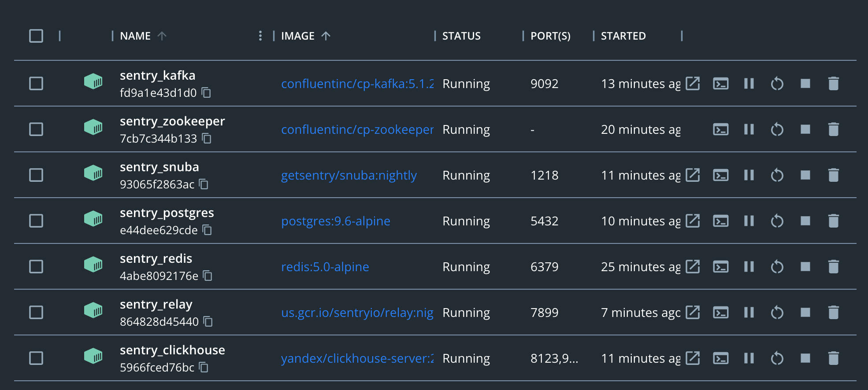Restart the sentry_redis container
The width and height of the screenshot is (868, 390).
click(777, 266)
